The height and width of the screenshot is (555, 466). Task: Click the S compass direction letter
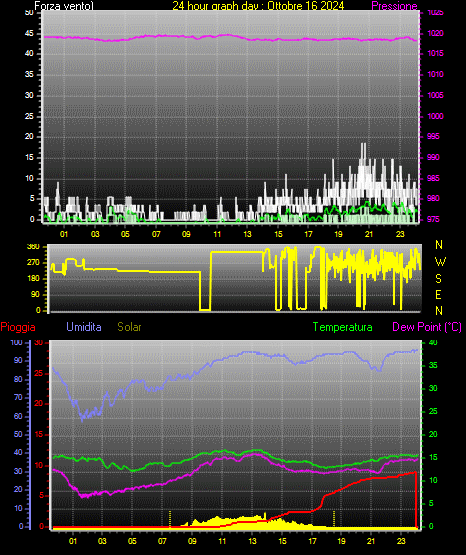coord(439,279)
